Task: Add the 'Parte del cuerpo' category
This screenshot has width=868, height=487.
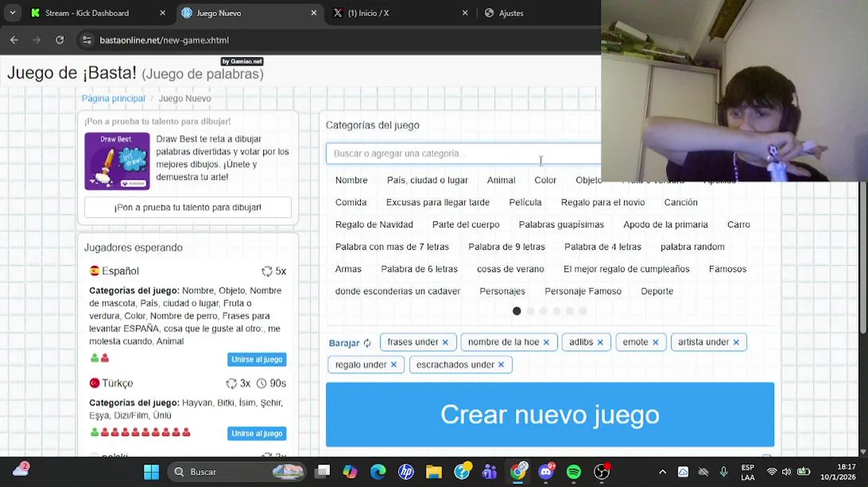Action: pos(466,225)
